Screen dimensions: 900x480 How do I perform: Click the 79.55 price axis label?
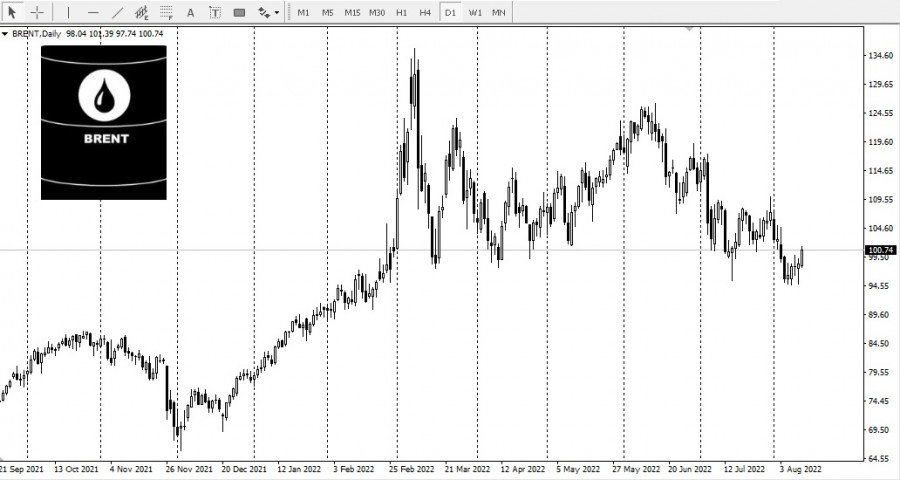[x=880, y=372]
